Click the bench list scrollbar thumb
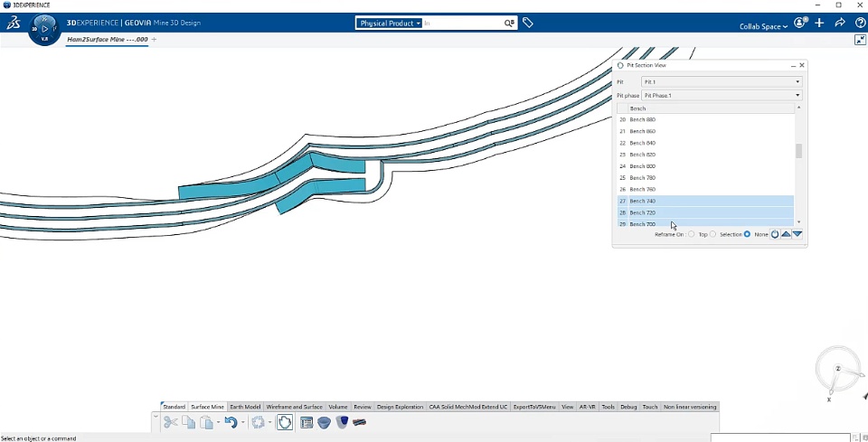 click(798, 150)
